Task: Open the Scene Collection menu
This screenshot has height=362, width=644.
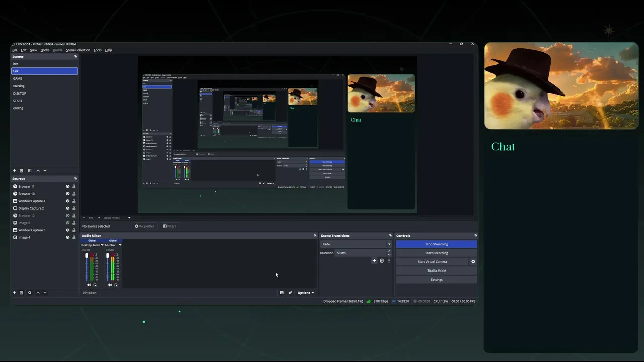Action: coord(78,50)
